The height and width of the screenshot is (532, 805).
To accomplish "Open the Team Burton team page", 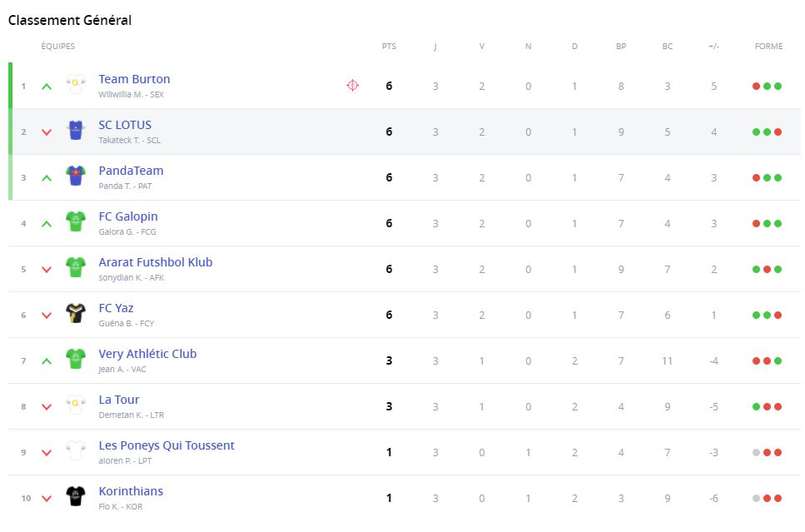I will click(x=134, y=79).
